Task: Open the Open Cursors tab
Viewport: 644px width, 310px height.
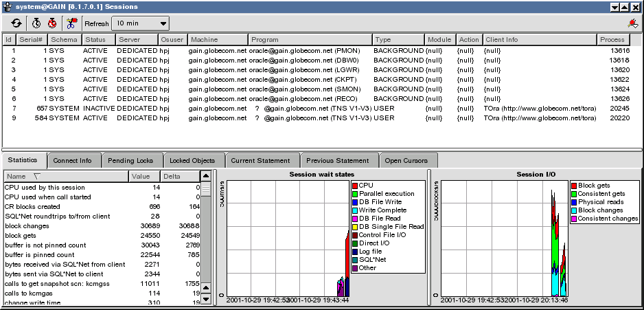Action: pyautogui.click(x=406, y=161)
